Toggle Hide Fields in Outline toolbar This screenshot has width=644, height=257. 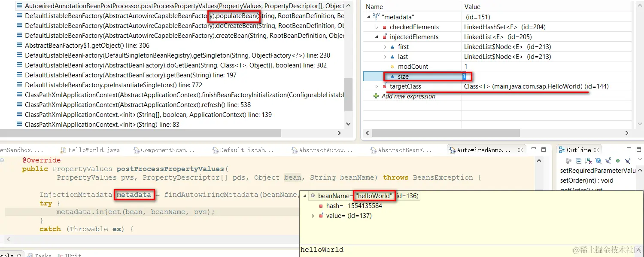(x=598, y=161)
